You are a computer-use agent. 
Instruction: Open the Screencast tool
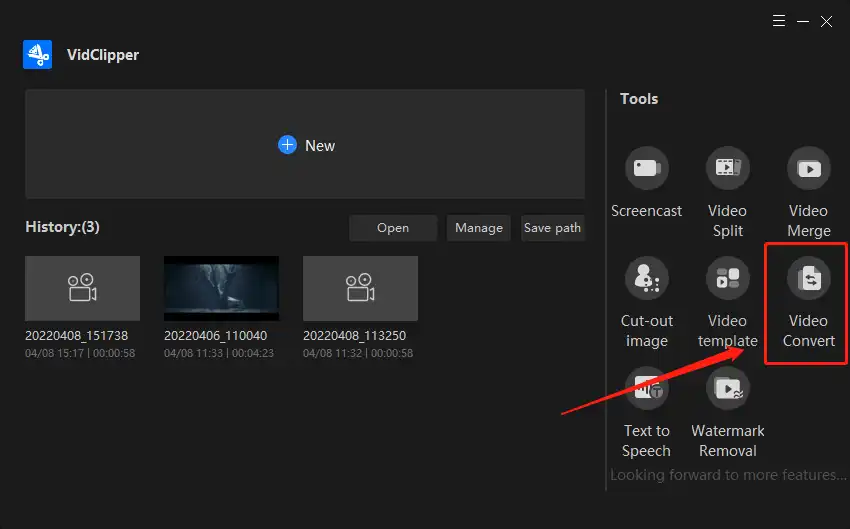tap(646, 168)
